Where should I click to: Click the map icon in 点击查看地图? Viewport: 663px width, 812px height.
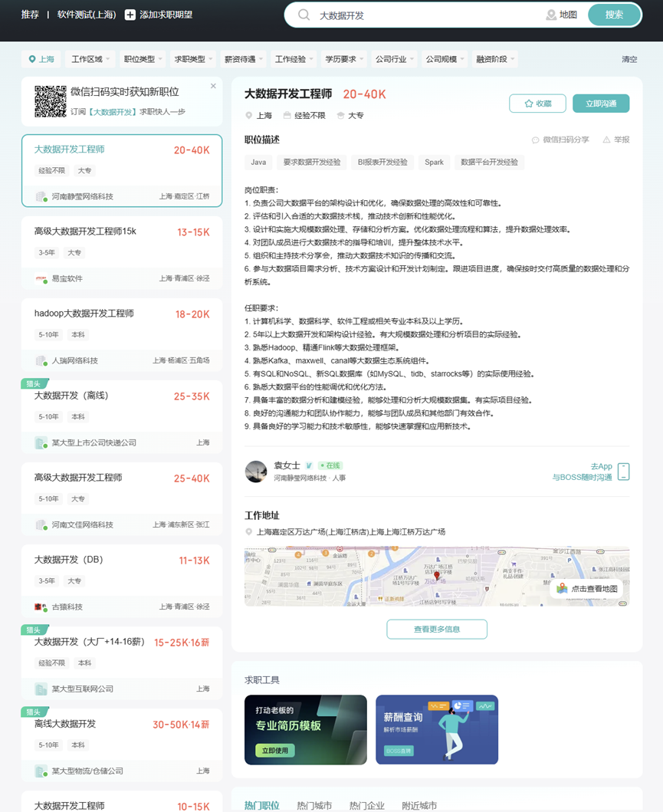562,588
